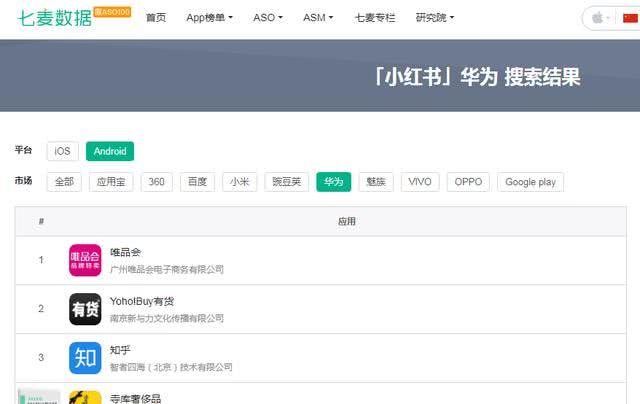The image size is (640, 404).
Task: Go to 首页 in navigation bar
Action: [x=156, y=18]
